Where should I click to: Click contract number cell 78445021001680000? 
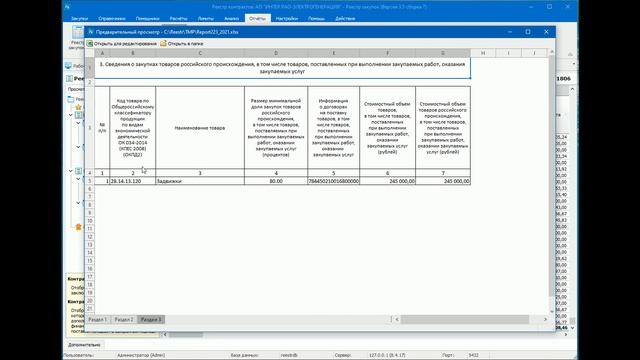[x=333, y=181]
